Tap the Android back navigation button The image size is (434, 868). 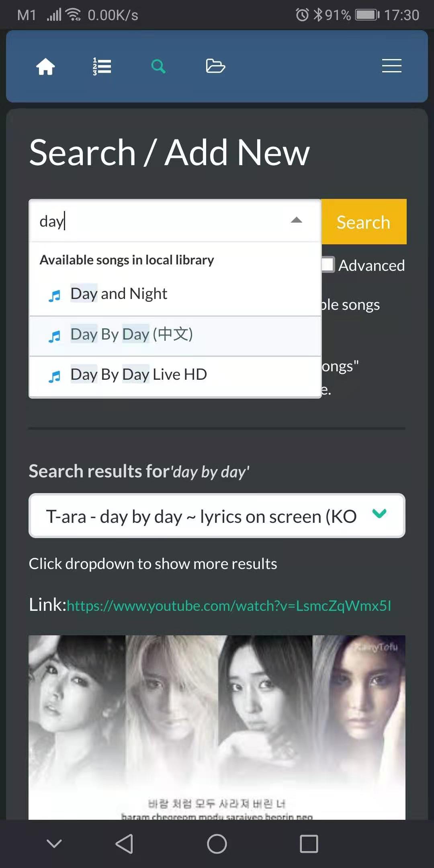pos(124,843)
